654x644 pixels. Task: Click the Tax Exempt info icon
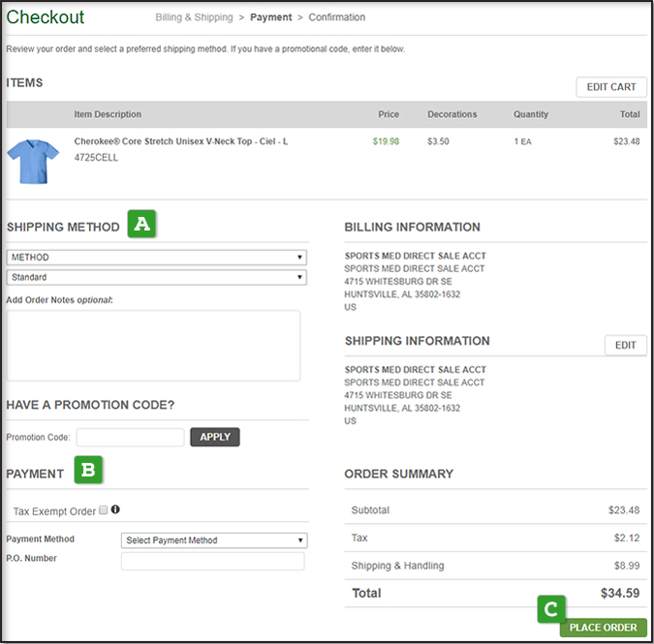(115, 509)
